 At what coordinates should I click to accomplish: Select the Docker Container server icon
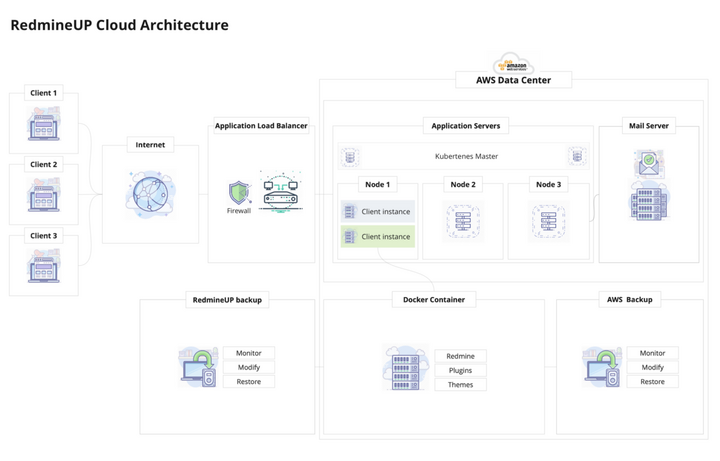pyautogui.click(x=402, y=368)
